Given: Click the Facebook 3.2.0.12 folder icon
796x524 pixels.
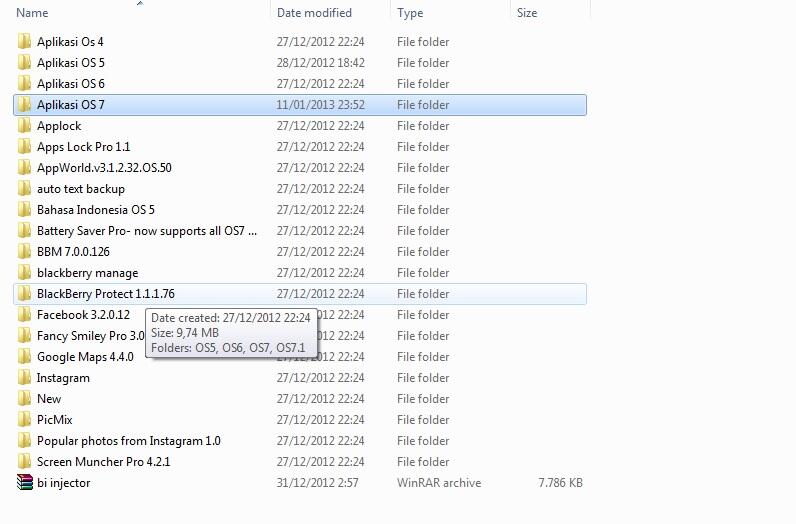Looking at the screenshot, I should [x=24, y=315].
